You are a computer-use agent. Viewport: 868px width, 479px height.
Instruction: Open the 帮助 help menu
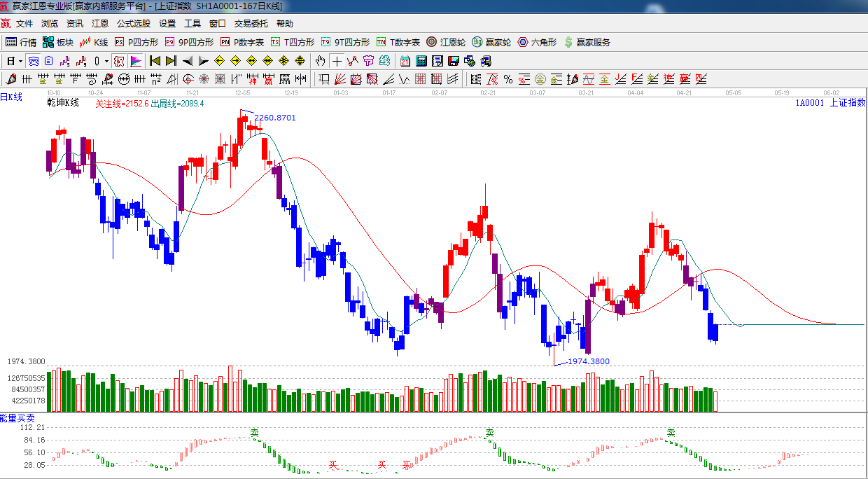pos(285,23)
